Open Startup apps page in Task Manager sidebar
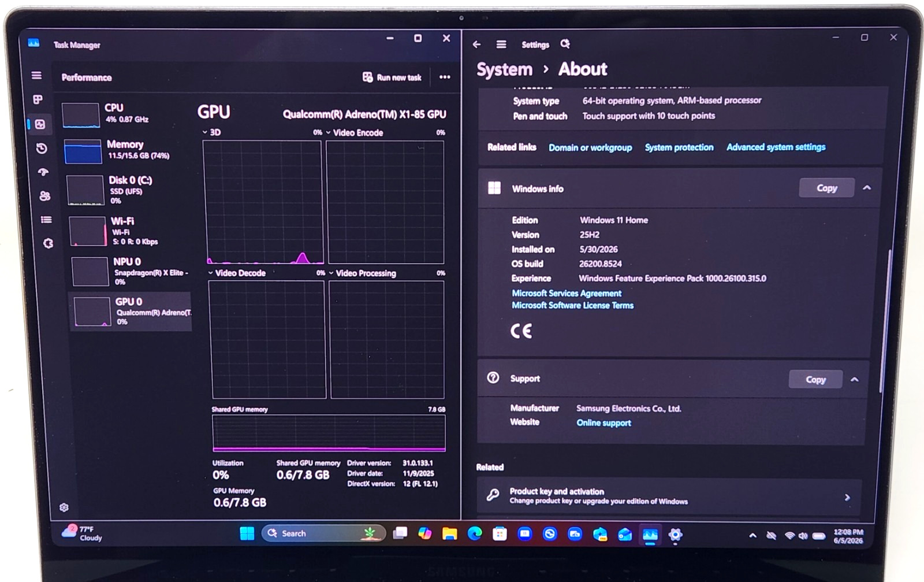 [x=43, y=172]
